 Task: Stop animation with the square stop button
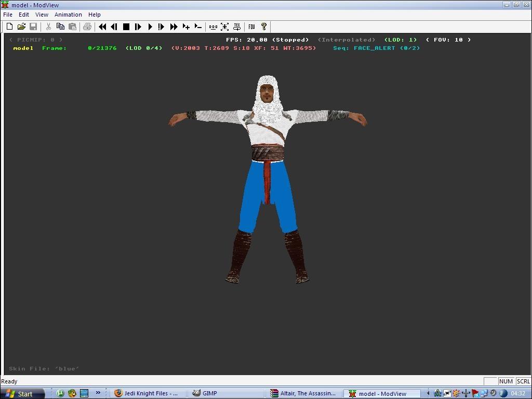coord(126,26)
